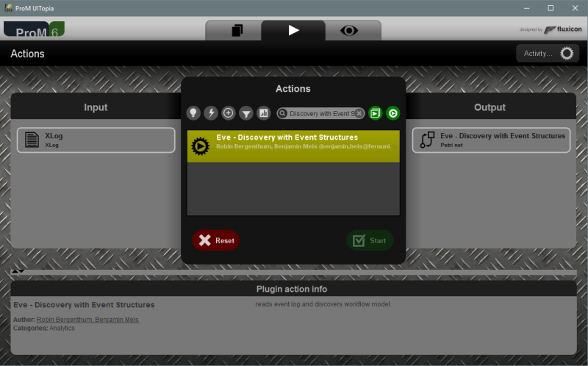Image resolution: width=588 pixels, height=366 pixels.
Task: Open author link Robin Bergenthum, Benjamin Meis
Action: point(87,320)
